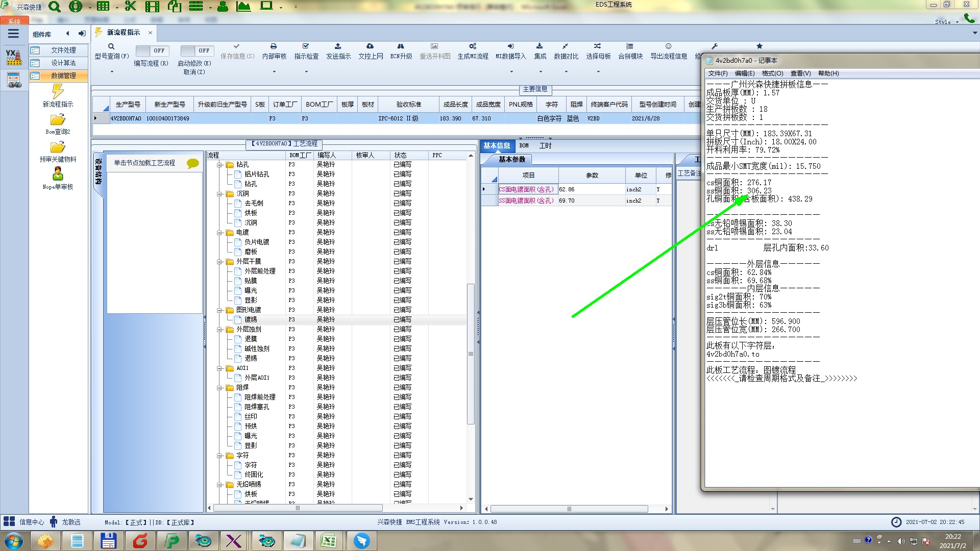
Task: Open the Nope单审核 sidebar icon
Action: coord(58,174)
